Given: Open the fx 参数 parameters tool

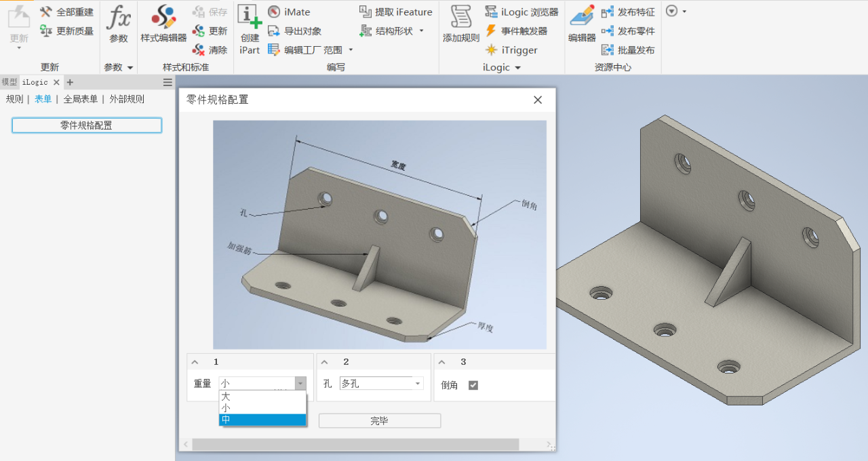Looking at the screenshot, I should [119, 25].
